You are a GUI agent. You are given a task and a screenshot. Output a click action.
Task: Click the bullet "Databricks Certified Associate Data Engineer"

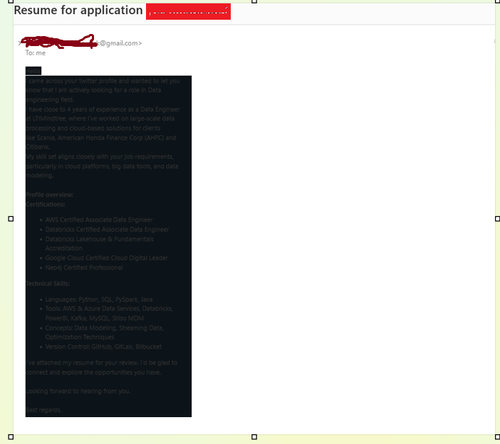[x=107, y=230]
